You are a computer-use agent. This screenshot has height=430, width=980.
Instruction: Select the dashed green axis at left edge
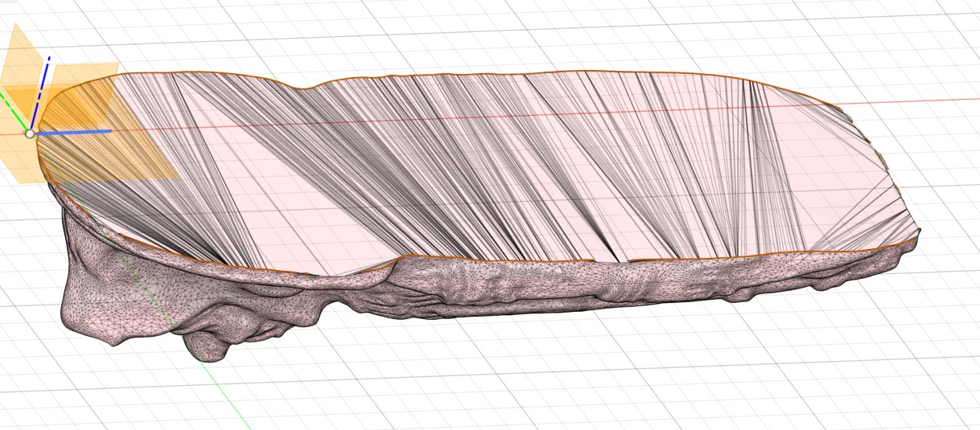[x=11, y=104]
